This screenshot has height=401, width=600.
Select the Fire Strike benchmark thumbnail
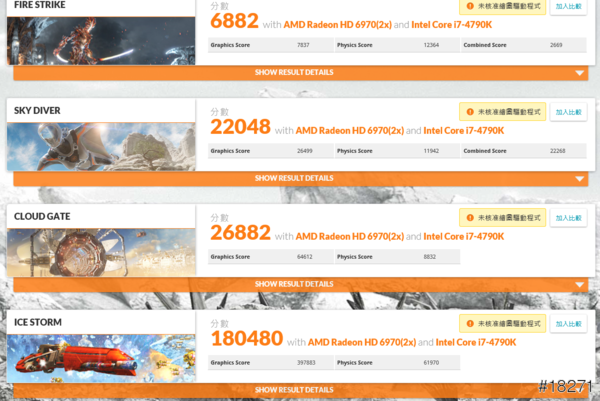pos(101,41)
